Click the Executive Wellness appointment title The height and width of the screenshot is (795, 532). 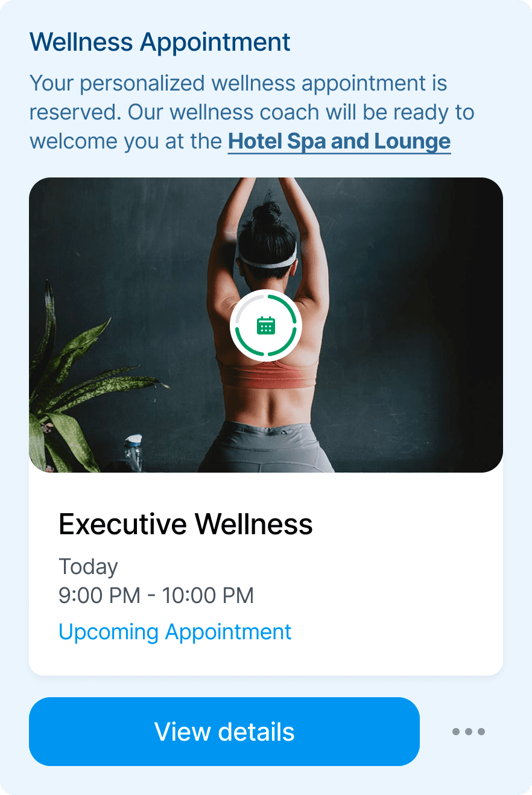point(186,524)
